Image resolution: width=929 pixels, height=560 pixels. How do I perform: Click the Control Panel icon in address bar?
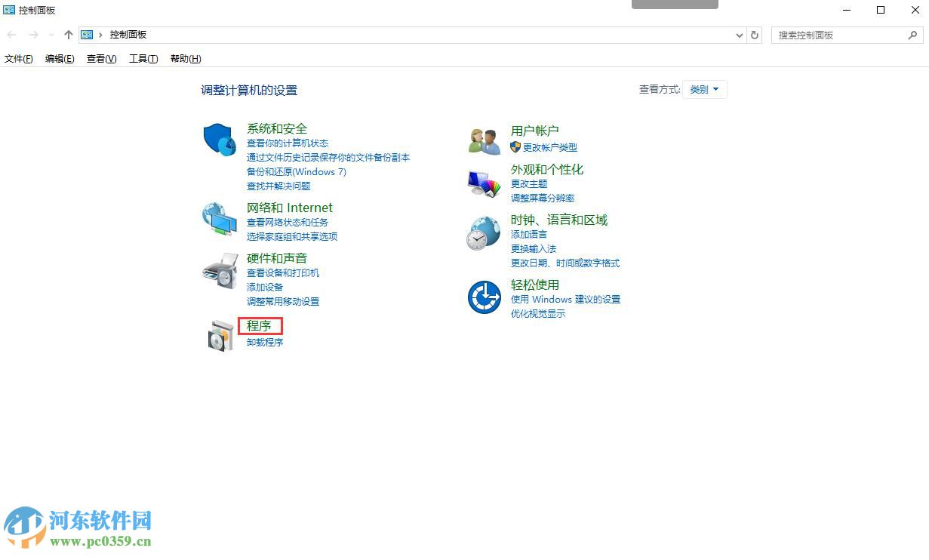(86, 35)
